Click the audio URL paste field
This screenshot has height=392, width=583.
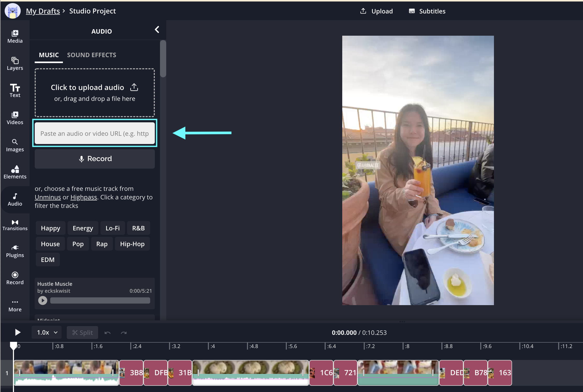point(94,133)
